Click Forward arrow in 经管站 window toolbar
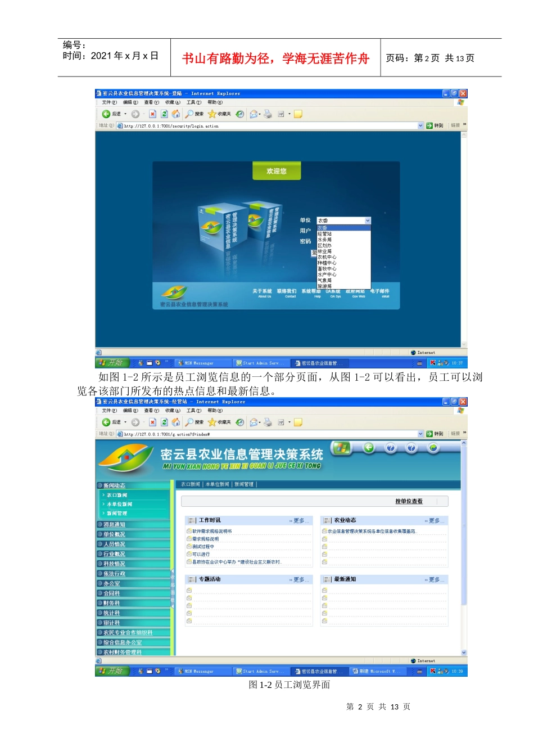The height and width of the screenshot is (756, 534). point(135,422)
